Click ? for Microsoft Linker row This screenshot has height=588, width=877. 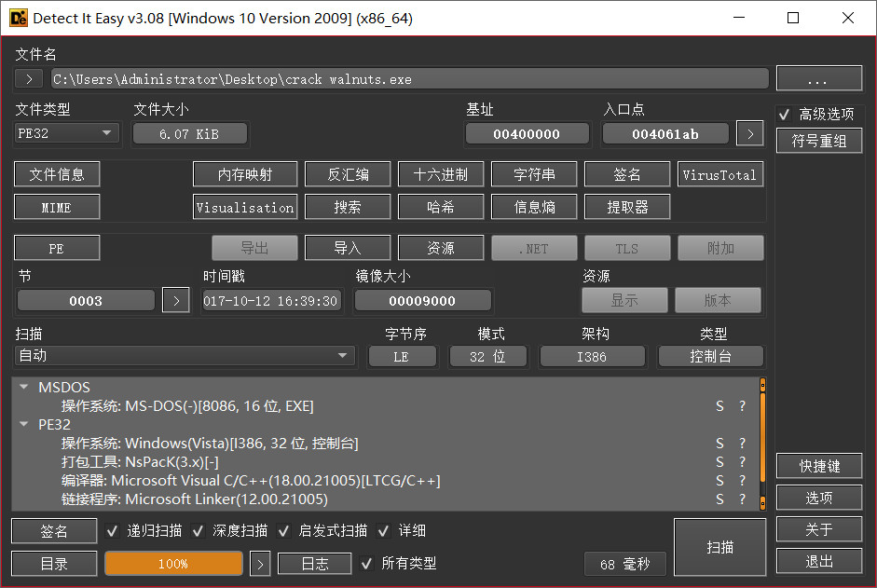coord(742,499)
